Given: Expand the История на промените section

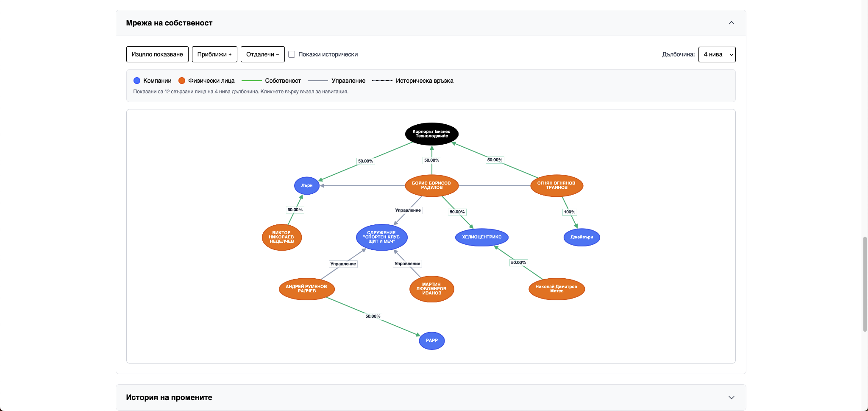Looking at the screenshot, I should [731, 397].
